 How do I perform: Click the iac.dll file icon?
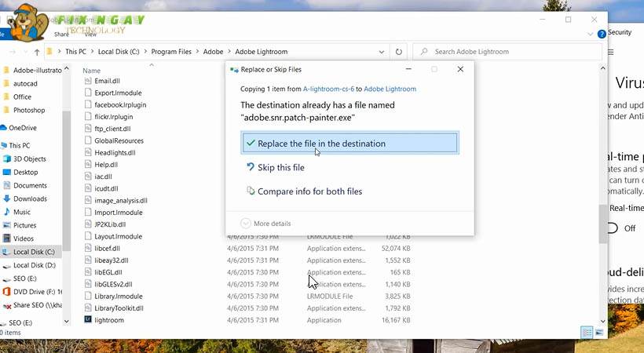[87, 176]
